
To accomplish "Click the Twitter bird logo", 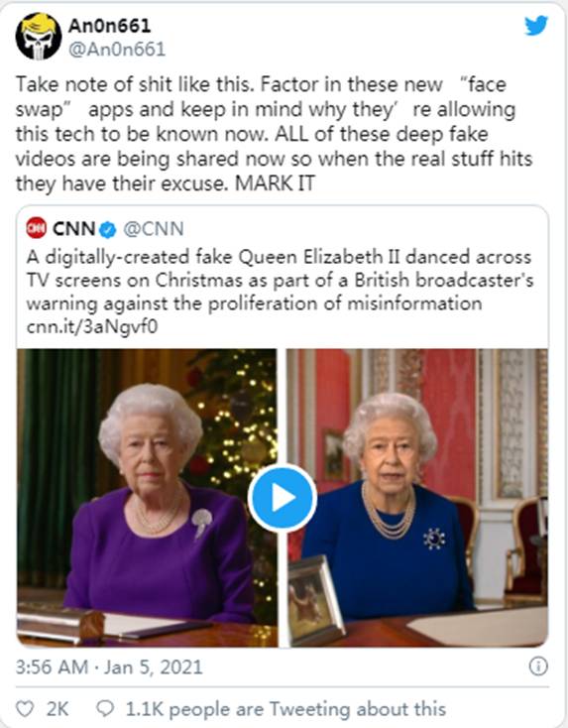I will coord(536,26).
